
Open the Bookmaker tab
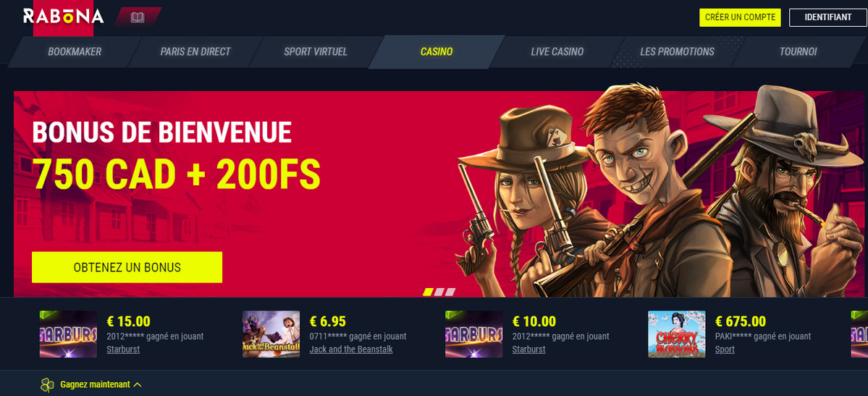(x=75, y=52)
